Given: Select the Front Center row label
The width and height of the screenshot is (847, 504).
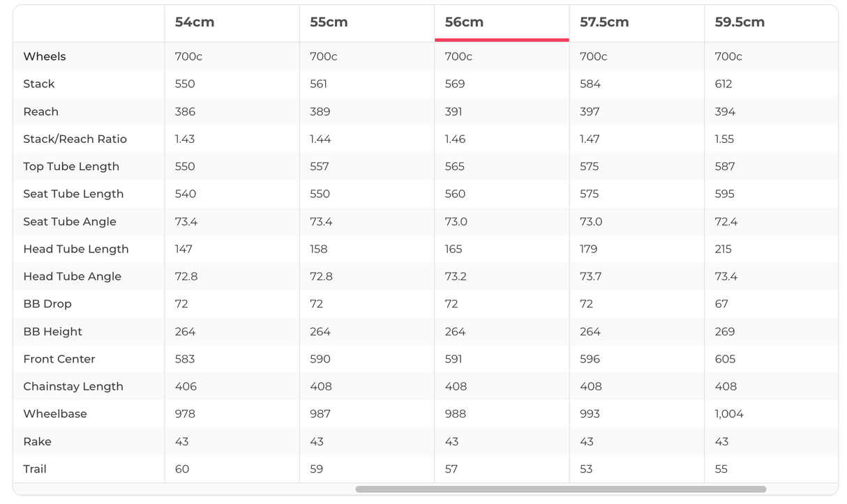Looking at the screenshot, I should point(59,359).
